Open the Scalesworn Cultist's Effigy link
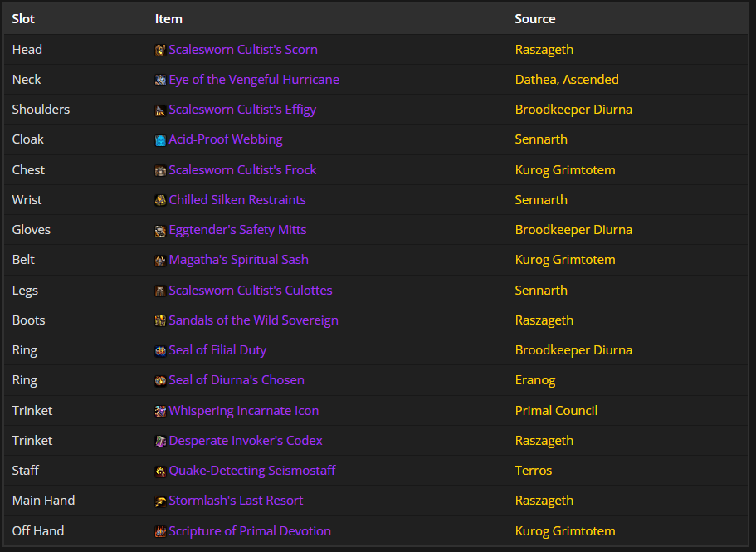Screen dimensions: 756x552 (x=241, y=110)
